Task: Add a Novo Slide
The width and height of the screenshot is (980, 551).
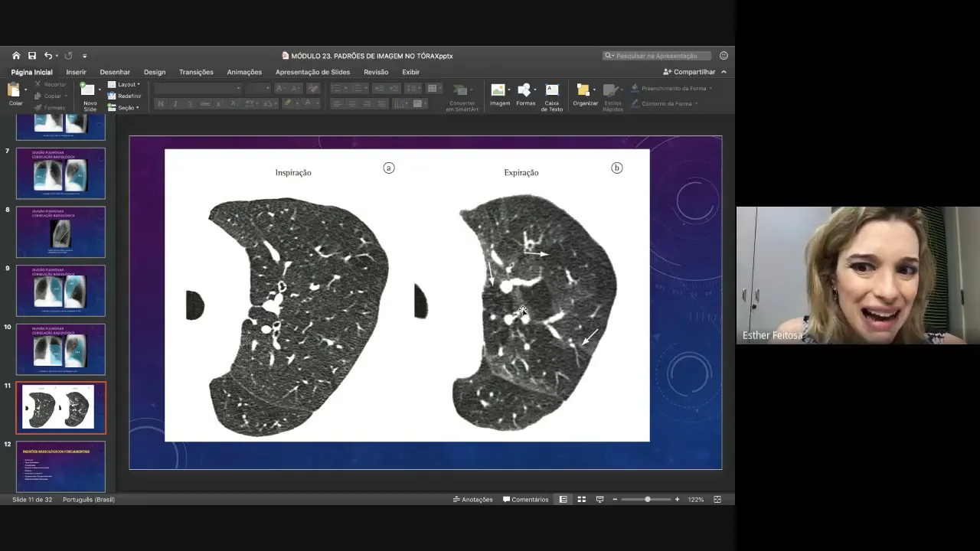Action: 90,96
